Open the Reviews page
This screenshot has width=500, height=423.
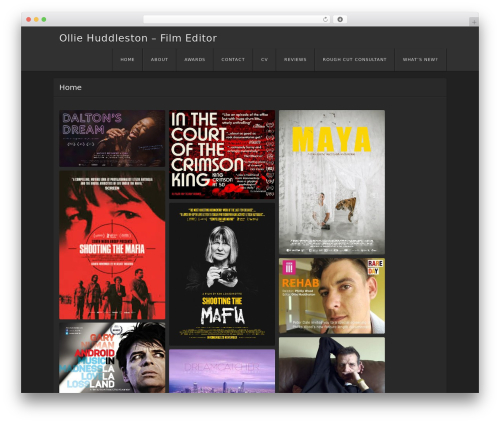pyautogui.click(x=295, y=59)
